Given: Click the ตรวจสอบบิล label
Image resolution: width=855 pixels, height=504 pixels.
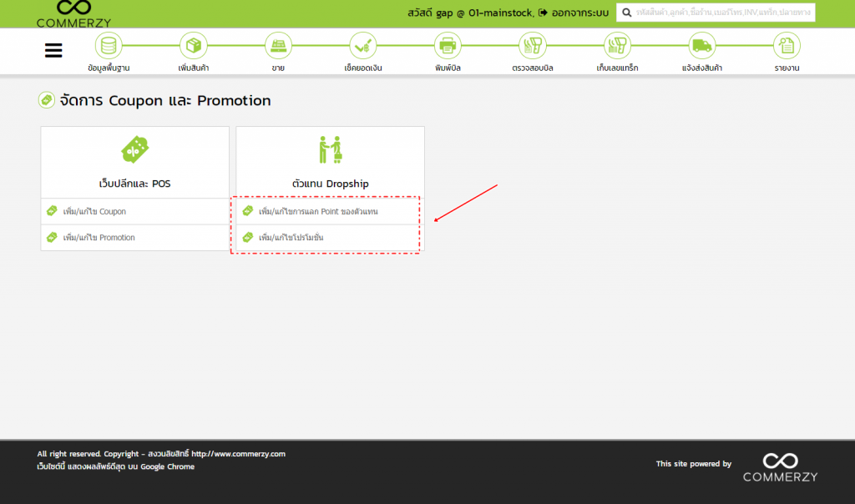Looking at the screenshot, I should (x=533, y=68).
